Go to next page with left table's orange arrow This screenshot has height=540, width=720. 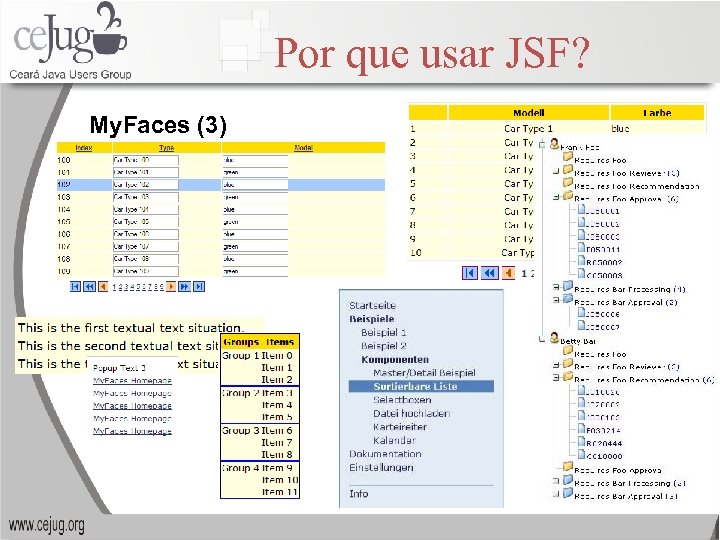pos(171,287)
